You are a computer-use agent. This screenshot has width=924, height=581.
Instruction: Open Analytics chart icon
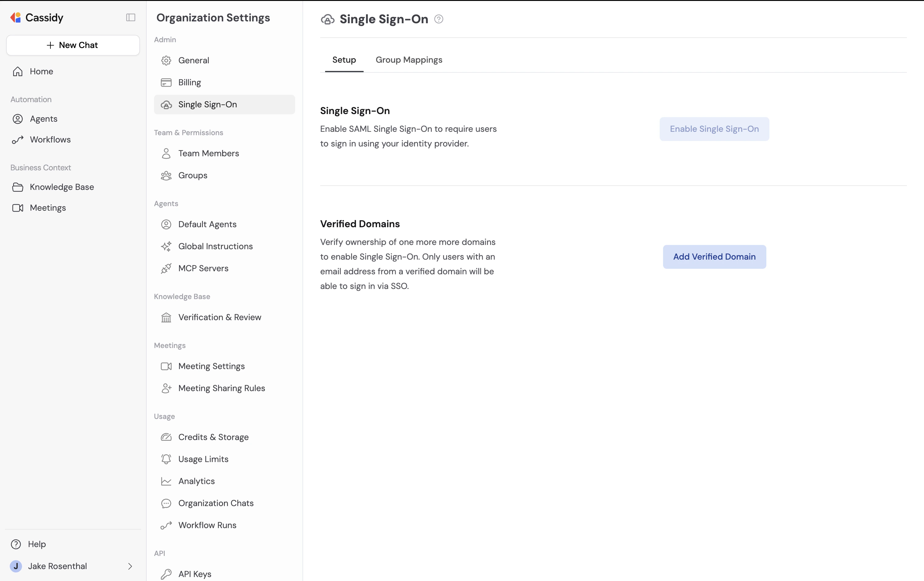(167, 481)
